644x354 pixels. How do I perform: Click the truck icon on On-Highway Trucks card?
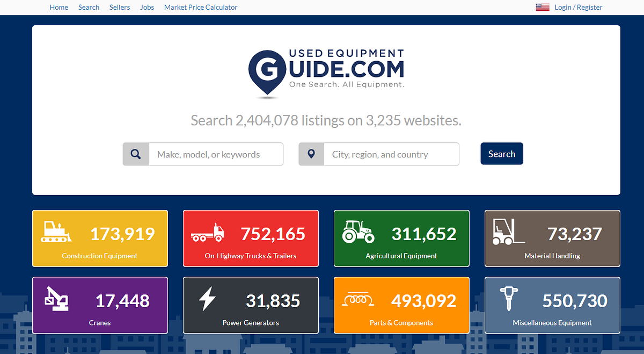coord(207,233)
